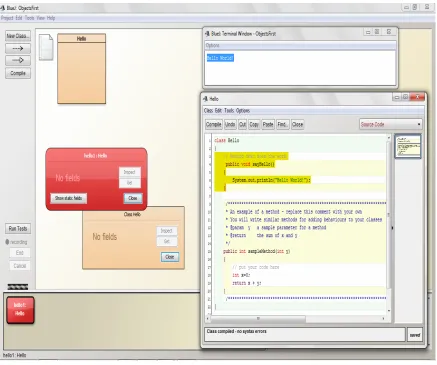Open the Project menu
This screenshot has height=365, width=437.
tap(7, 18)
